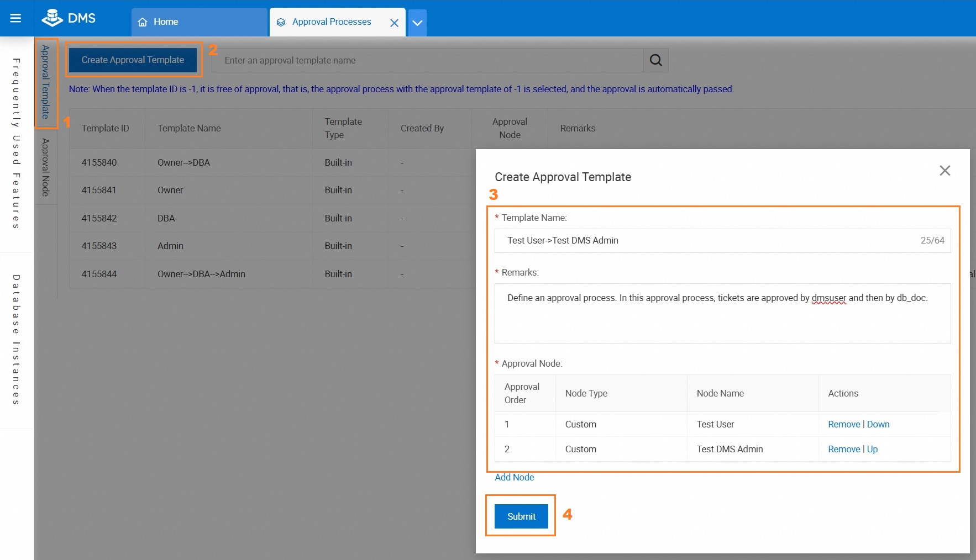
Task: Close the Approval Processes tab
Action: [394, 23]
